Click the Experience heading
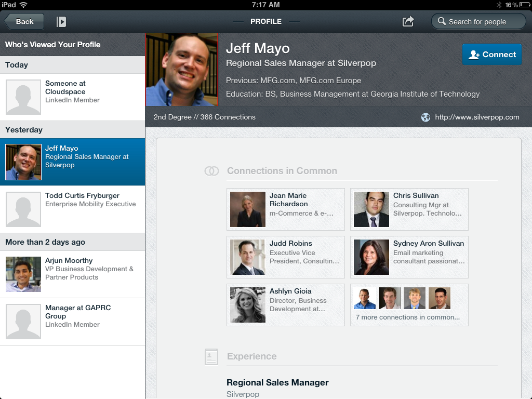The image size is (532, 399). pos(252,356)
